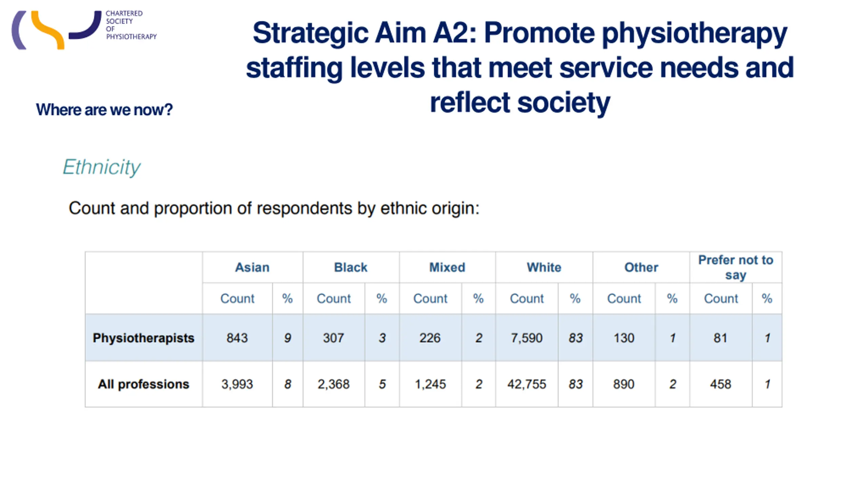Click the 843 Asian physiotherapists count
The height and width of the screenshot is (488, 868).
[x=237, y=338]
